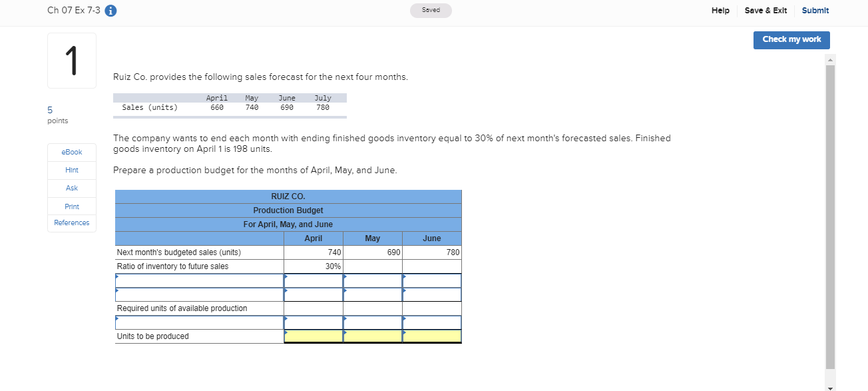Click April cell in row below Required units
This screenshot has height=391, width=868.
pyautogui.click(x=314, y=322)
